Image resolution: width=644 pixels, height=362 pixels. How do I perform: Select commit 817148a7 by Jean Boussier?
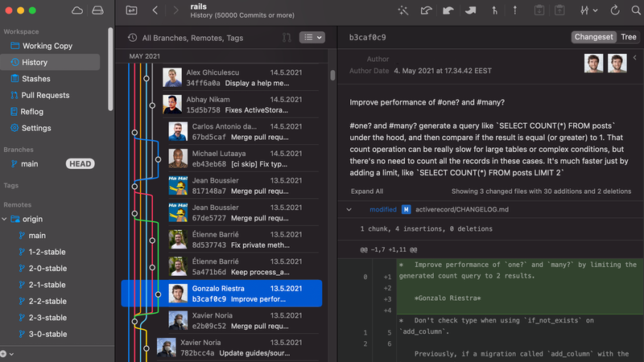pyautogui.click(x=243, y=186)
